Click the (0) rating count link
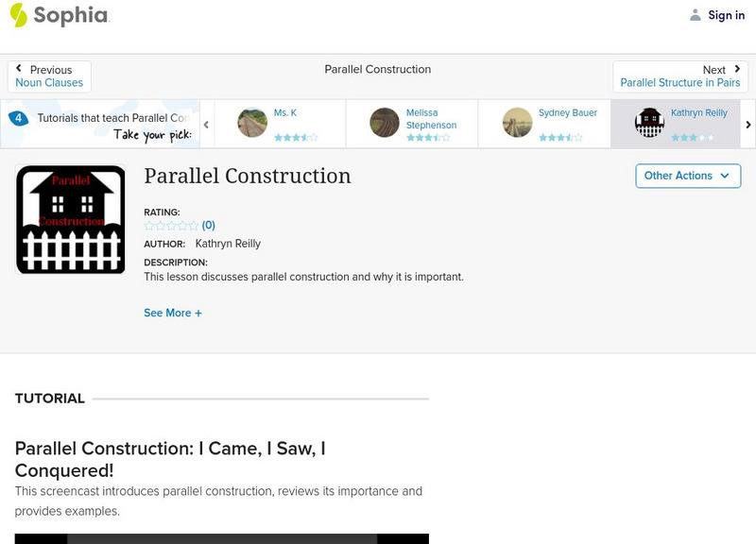Viewport: 756px width, 544px height. coord(209,225)
